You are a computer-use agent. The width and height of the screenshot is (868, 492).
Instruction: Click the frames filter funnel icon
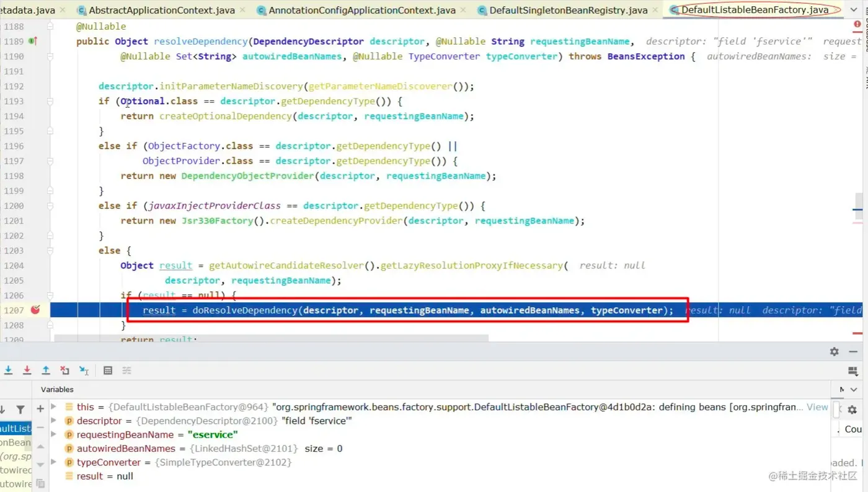click(20, 410)
